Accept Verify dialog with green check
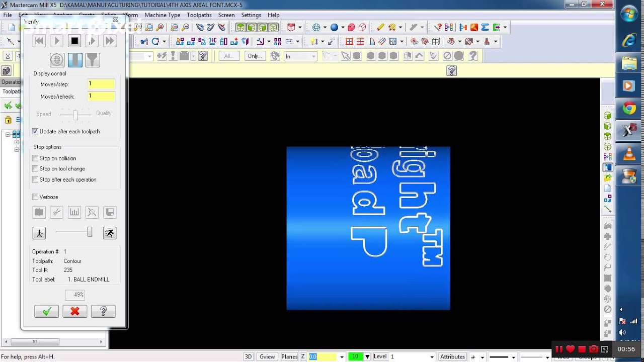Screen dimensions: 644x362 (46, 311)
